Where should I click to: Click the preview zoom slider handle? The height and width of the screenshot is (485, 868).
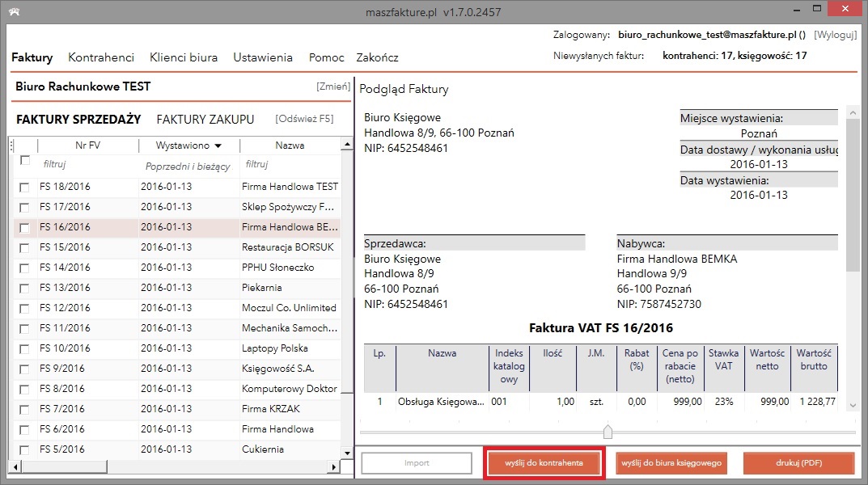coord(608,432)
